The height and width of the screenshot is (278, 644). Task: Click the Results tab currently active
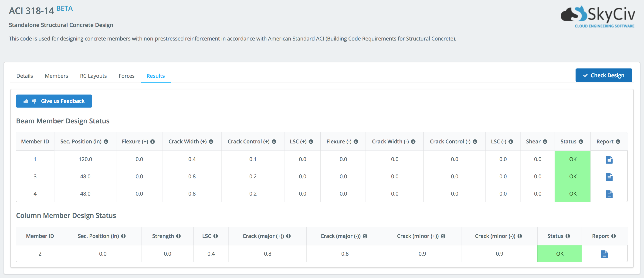click(156, 76)
